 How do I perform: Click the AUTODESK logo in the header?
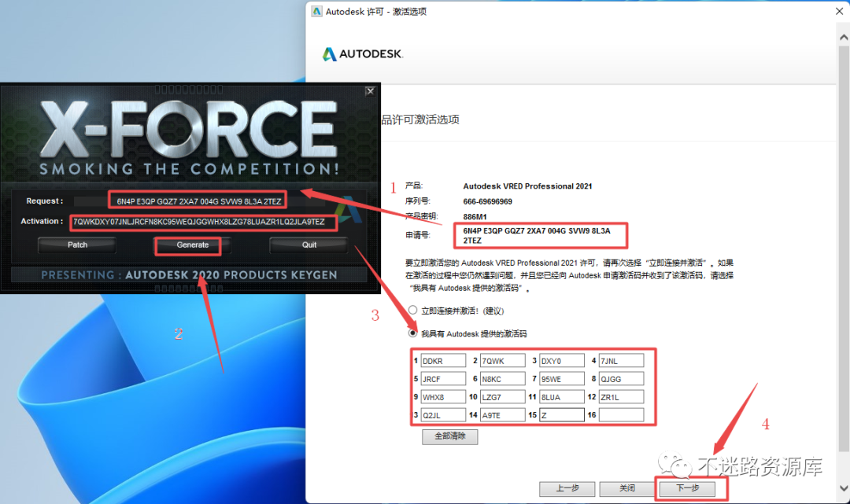(363, 54)
